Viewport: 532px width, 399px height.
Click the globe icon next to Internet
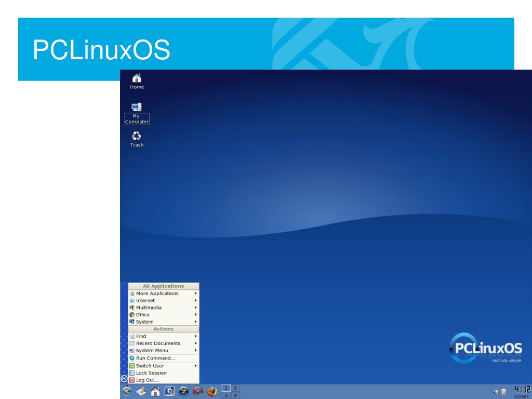coord(132,301)
